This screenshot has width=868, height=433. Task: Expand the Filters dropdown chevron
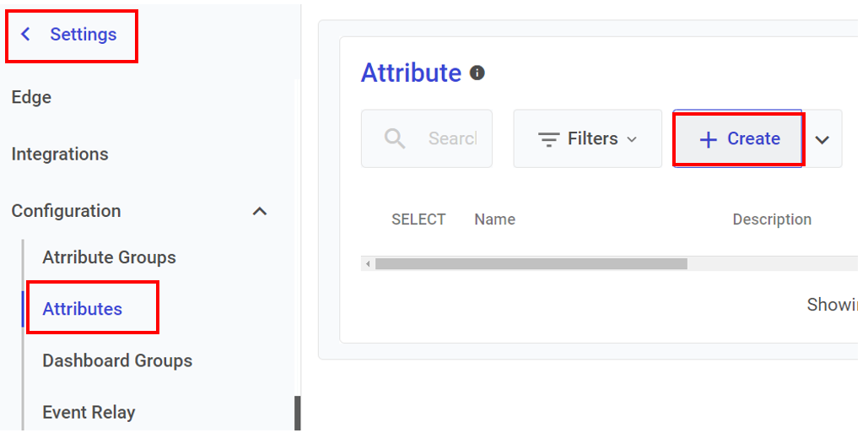pos(632,139)
